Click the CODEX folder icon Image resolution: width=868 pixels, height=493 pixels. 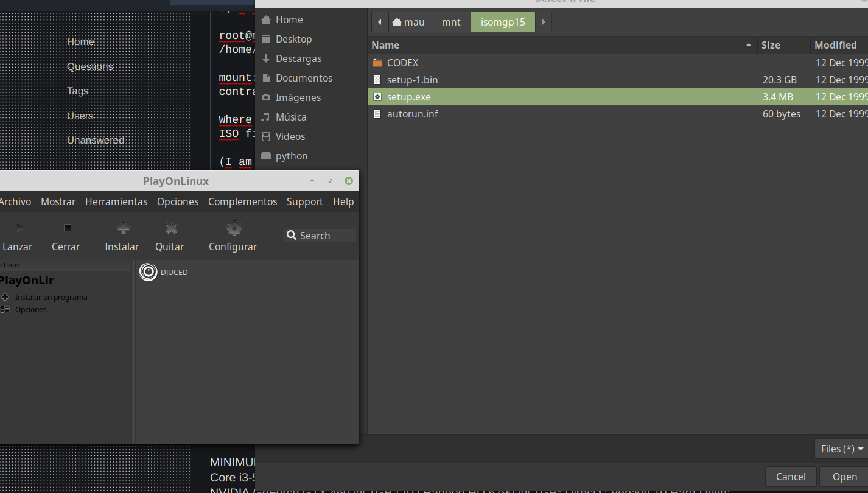377,63
